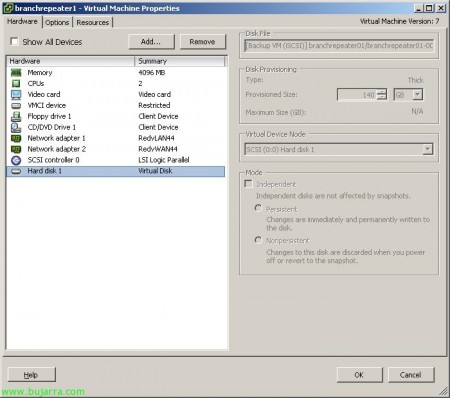Select the Memory row label
This screenshot has width=450, height=398.
click(40, 73)
